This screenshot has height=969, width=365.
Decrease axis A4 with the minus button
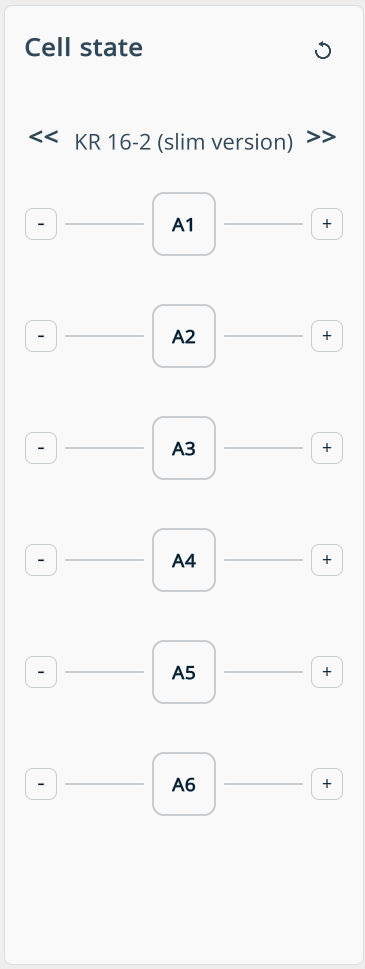pos(41,560)
